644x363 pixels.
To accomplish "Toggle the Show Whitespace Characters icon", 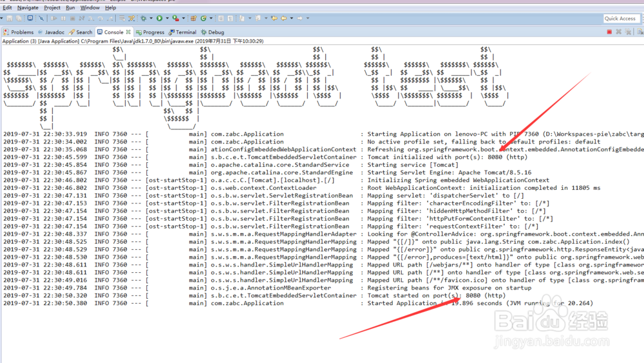I will [231, 19].
